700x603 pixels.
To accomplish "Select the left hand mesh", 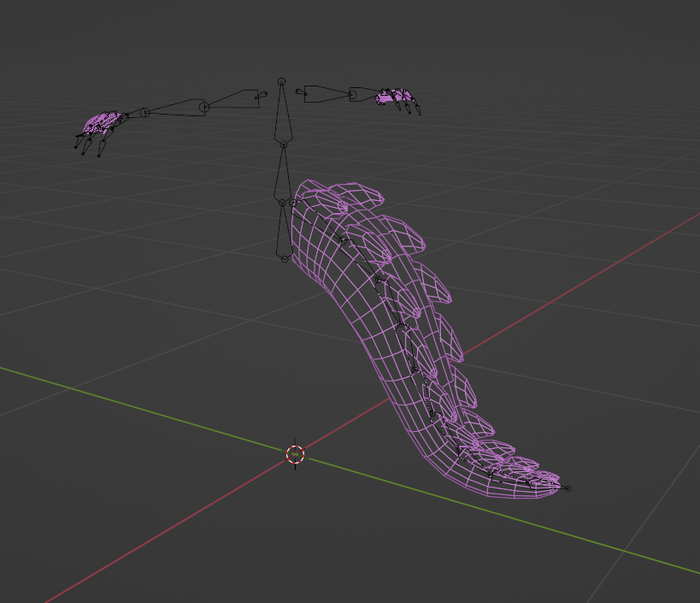I will 102,124.
